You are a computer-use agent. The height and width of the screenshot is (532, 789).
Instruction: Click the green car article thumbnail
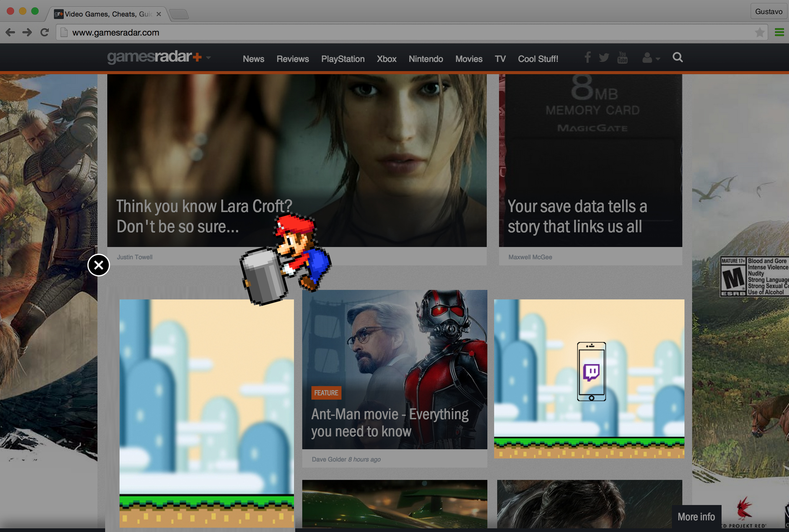395,504
